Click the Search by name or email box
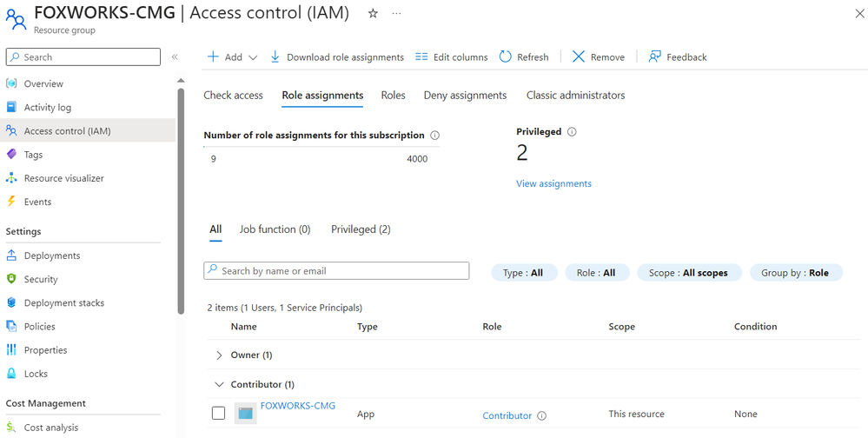The image size is (868, 438). (x=336, y=271)
